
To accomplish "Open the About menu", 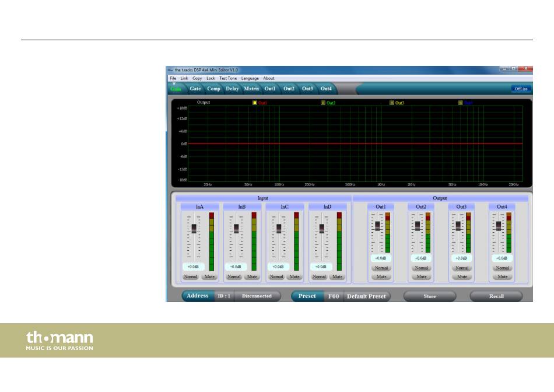I will [x=268, y=79].
